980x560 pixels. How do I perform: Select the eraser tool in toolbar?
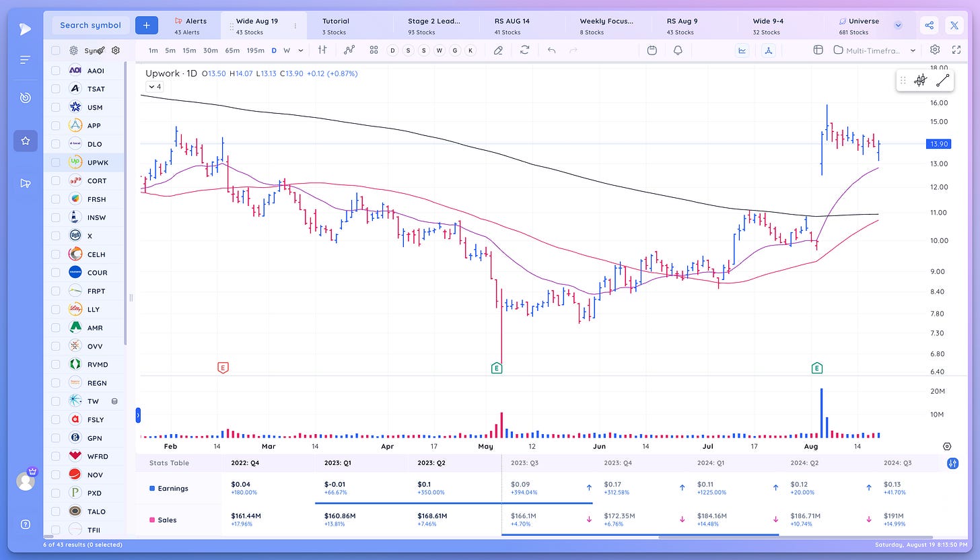(x=498, y=50)
